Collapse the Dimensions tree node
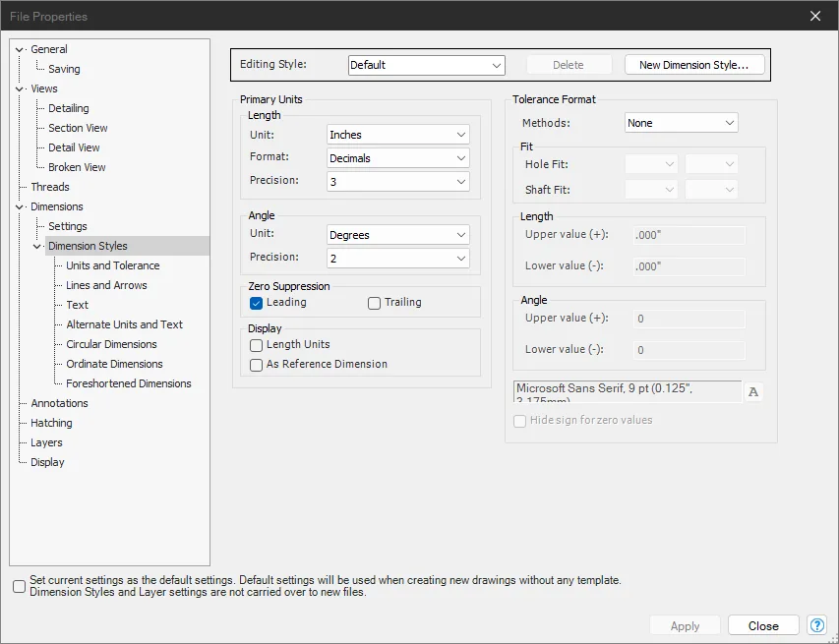839x644 pixels. 20,207
